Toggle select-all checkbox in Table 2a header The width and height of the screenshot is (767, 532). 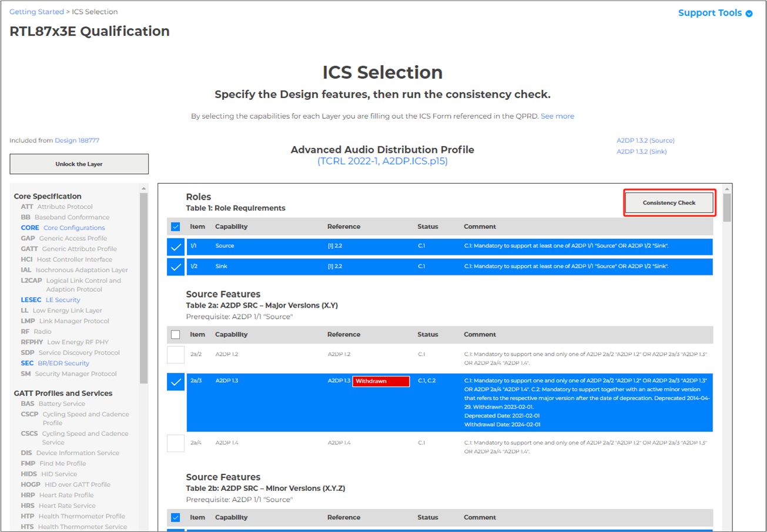pyautogui.click(x=175, y=334)
